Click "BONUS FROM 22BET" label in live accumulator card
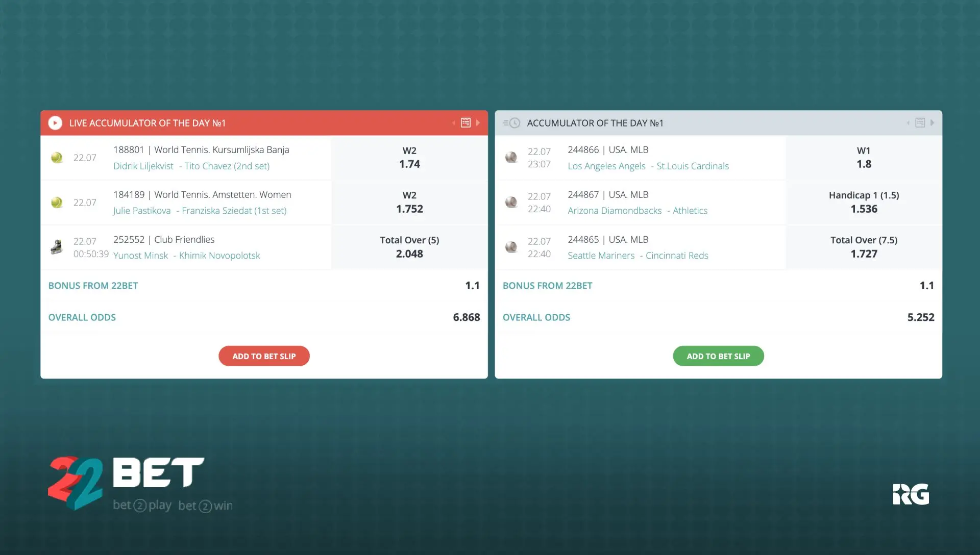 pos(93,286)
